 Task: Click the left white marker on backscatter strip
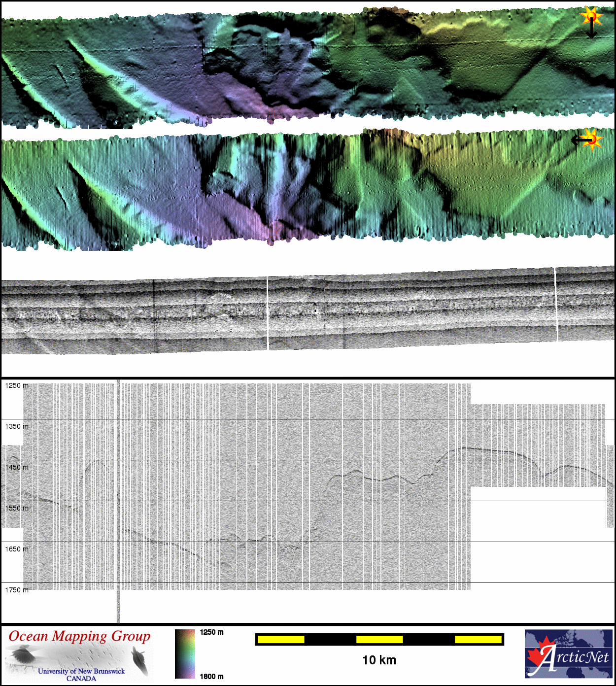(x=268, y=313)
